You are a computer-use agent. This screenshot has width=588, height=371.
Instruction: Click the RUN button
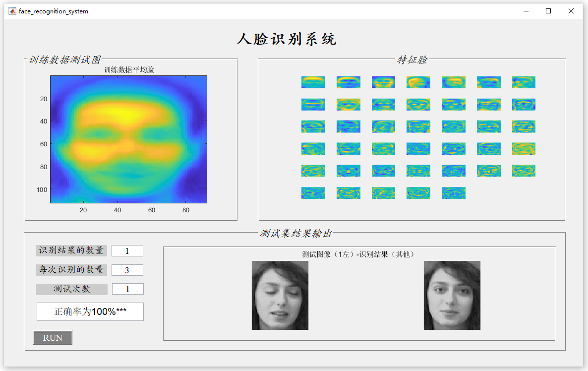(53, 338)
